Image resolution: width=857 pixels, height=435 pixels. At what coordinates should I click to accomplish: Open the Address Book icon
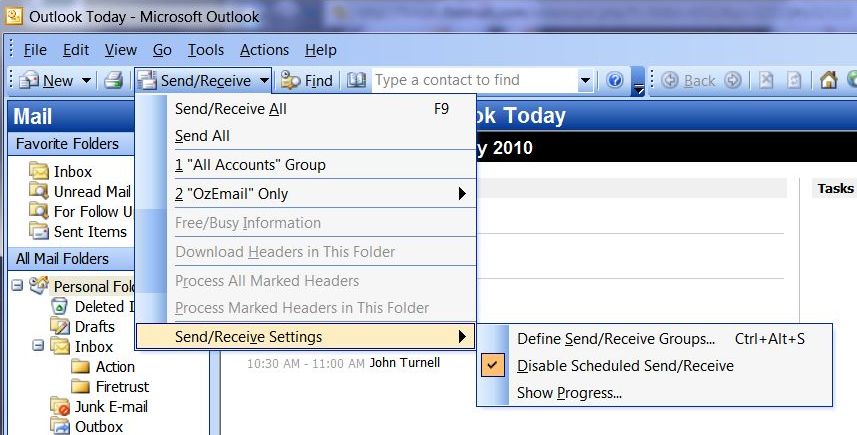point(356,81)
